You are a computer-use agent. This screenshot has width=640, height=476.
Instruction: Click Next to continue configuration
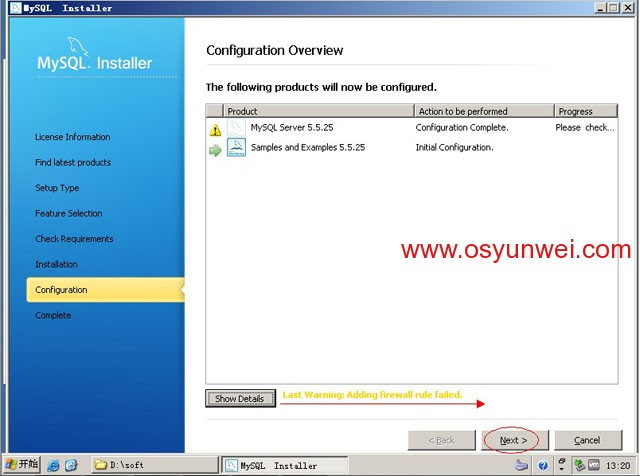tap(515, 440)
